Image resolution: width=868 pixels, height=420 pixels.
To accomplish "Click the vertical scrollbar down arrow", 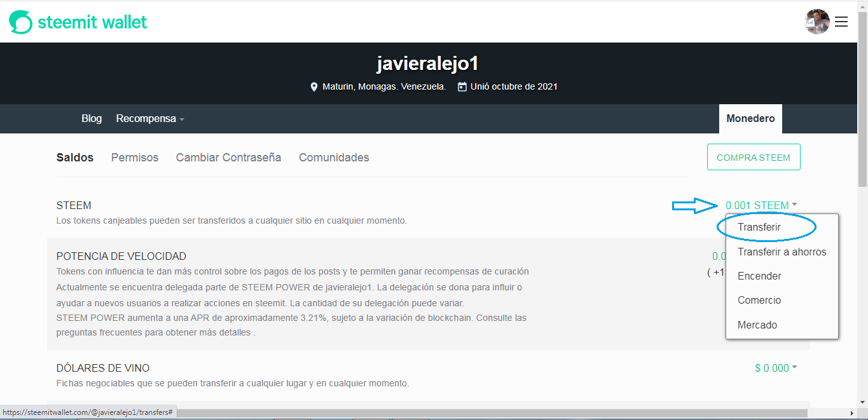I will [x=862, y=402].
